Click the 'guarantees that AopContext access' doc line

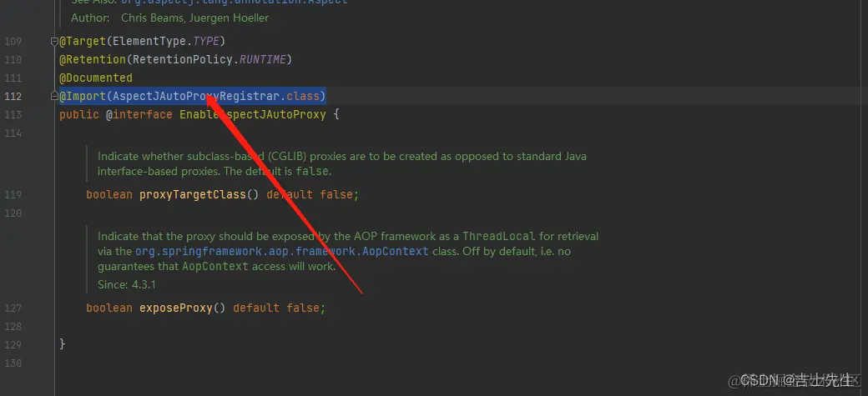coord(216,266)
